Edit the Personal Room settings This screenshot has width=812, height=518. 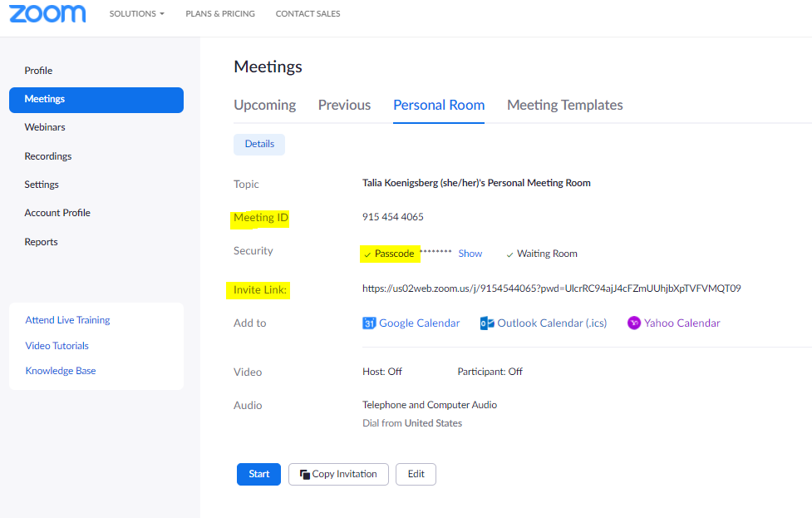point(416,474)
